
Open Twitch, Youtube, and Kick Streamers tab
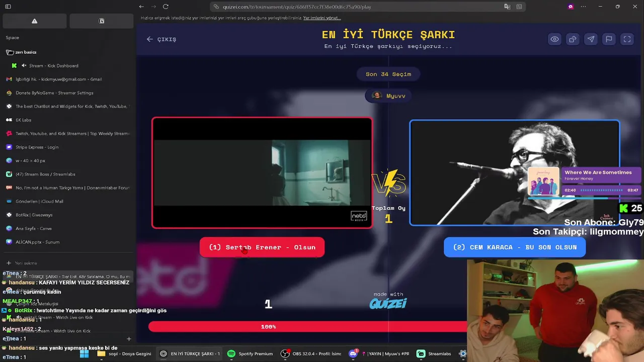pyautogui.click(x=68, y=134)
